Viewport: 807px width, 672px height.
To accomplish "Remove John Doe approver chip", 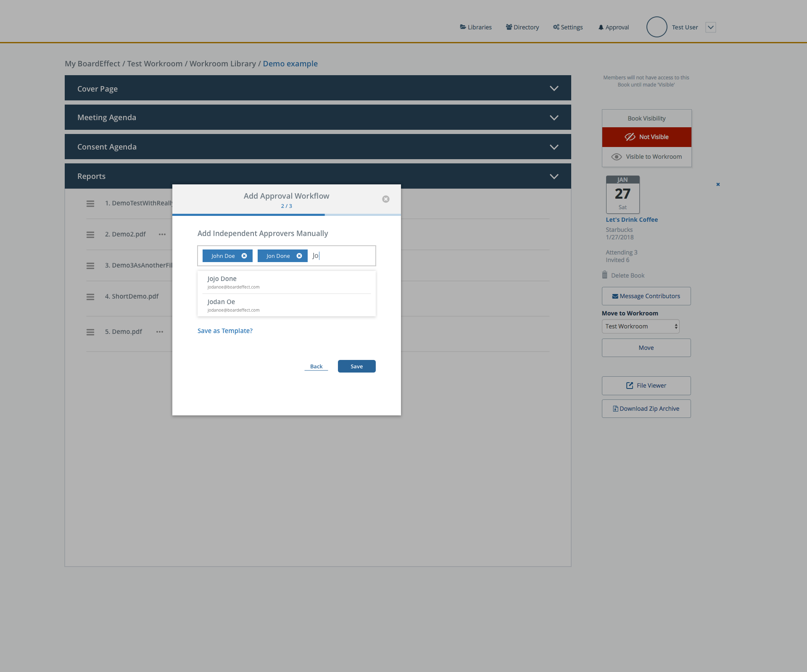I will pos(244,256).
